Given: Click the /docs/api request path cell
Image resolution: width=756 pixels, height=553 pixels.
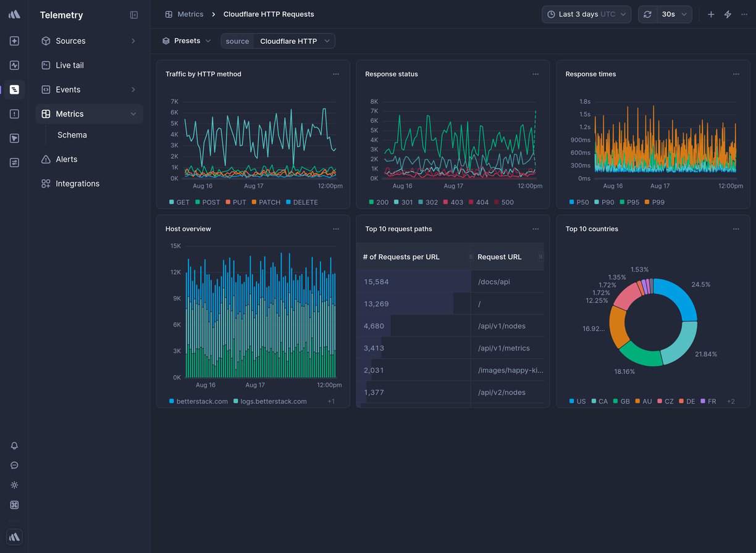Looking at the screenshot, I should (507, 281).
